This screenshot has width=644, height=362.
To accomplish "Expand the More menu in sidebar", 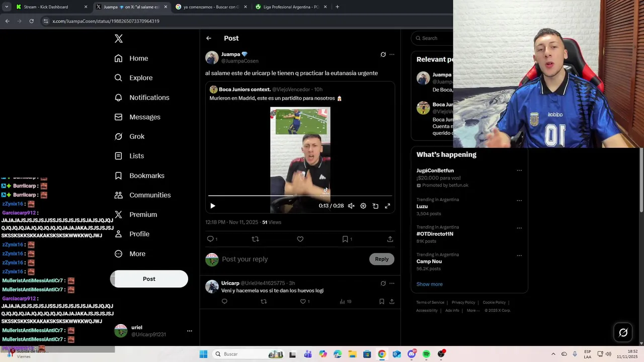I will 130,254.
